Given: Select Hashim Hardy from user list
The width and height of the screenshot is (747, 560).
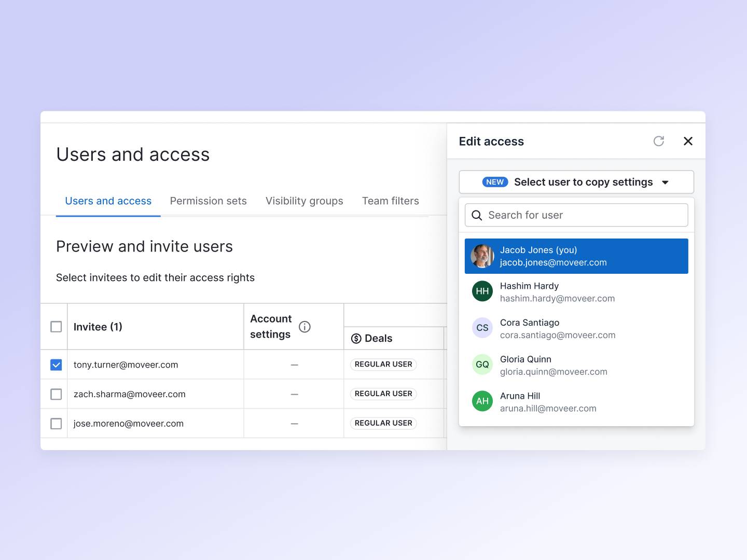Looking at the screenshot, I should tap(576, 292).
